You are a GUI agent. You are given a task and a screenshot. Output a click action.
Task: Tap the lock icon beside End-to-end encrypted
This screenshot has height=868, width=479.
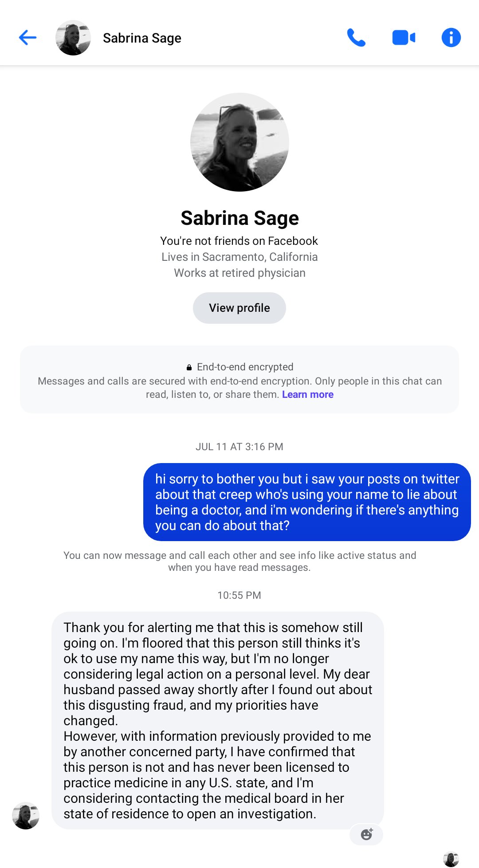coord(189,367)
